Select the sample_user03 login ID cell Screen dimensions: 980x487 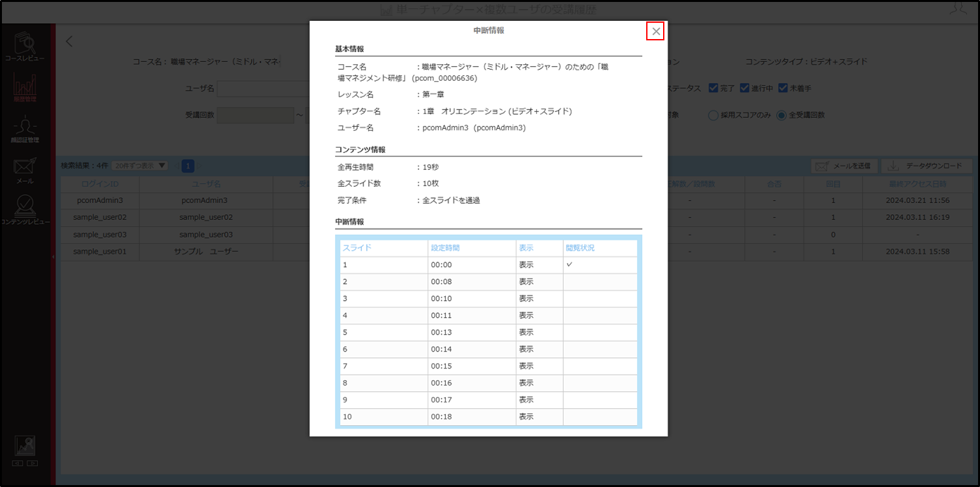tap(100, 234)
